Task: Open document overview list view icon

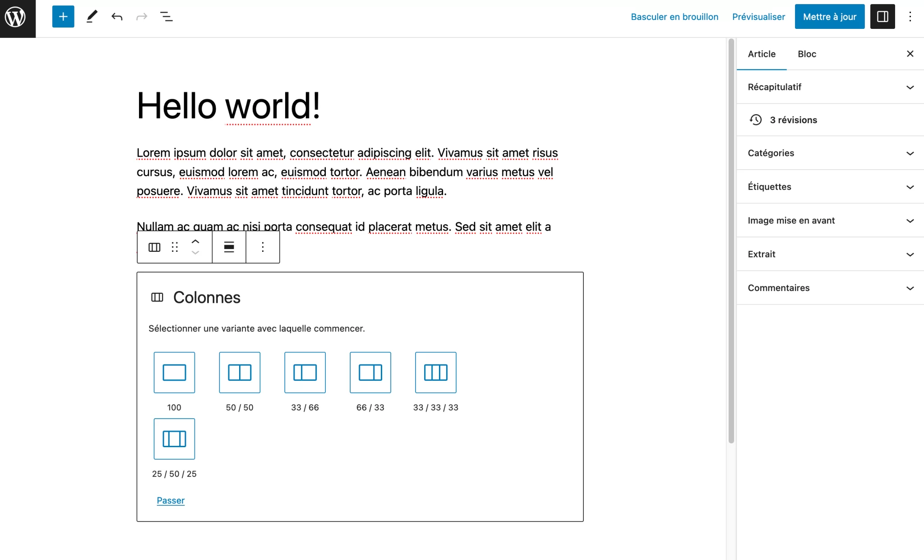Action: 166,17
